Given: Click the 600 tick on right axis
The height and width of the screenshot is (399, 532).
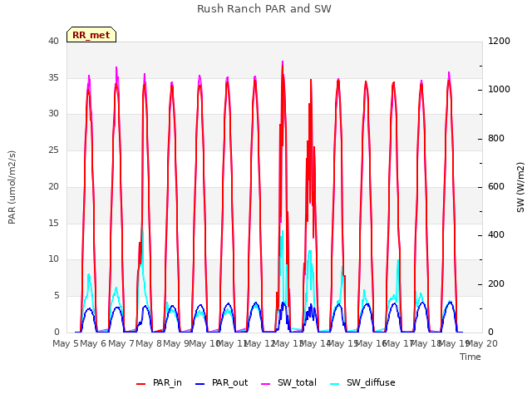Looking at the screenshot, I should coord(496,186).
